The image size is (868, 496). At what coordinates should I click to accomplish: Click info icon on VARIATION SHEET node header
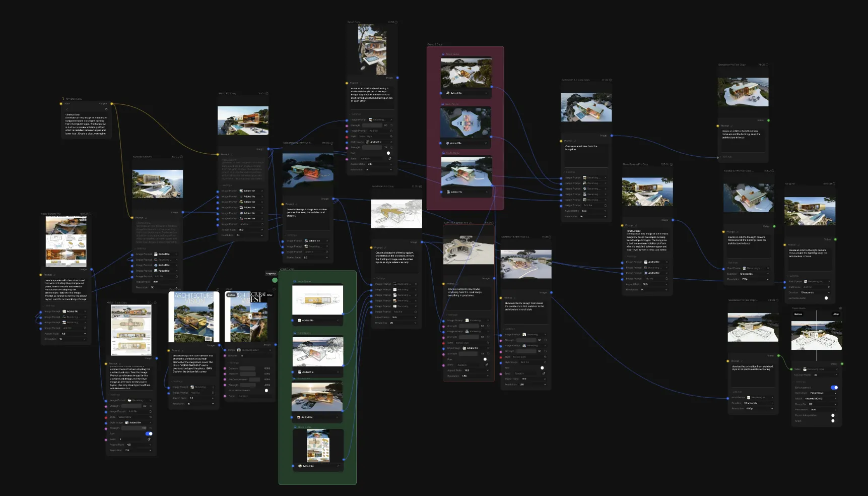point(332,143)
